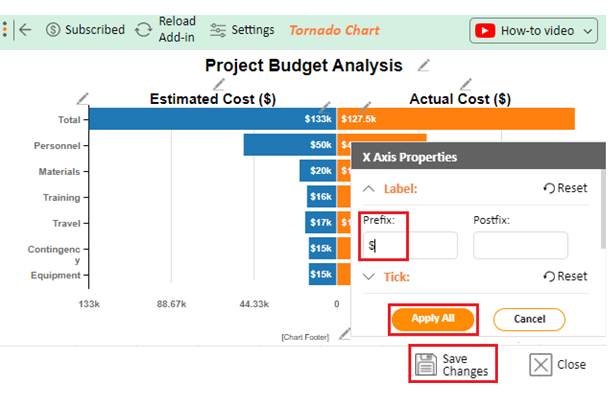Select the blue Materials bar $20k
The width and height of the screenshot is (611, 397).
point(318,171)
